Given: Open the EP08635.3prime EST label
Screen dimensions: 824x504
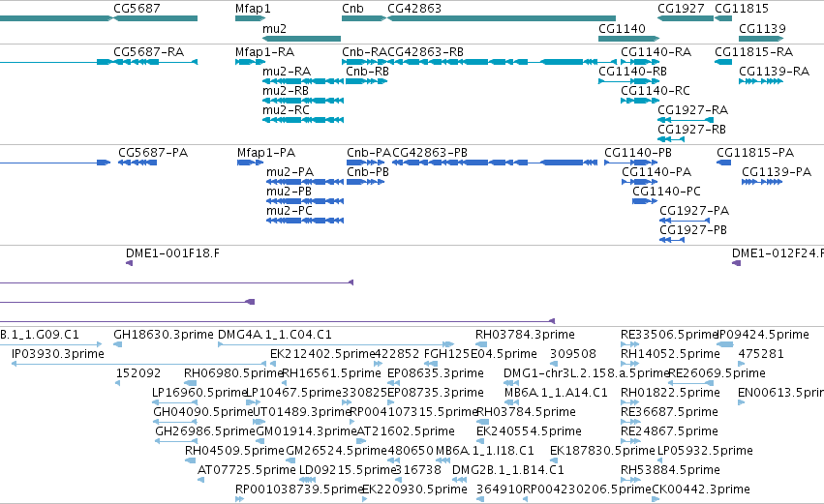Looking at the screenshot, I should [436, 373].
